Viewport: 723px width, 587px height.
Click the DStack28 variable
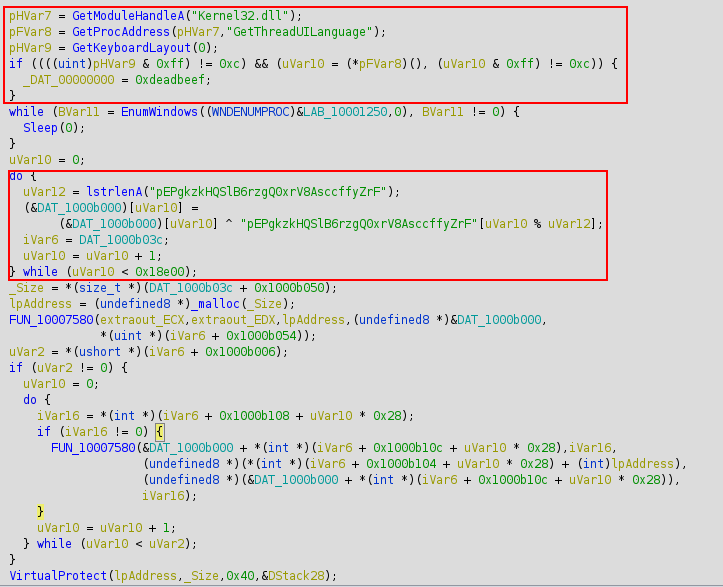[296, 576]
